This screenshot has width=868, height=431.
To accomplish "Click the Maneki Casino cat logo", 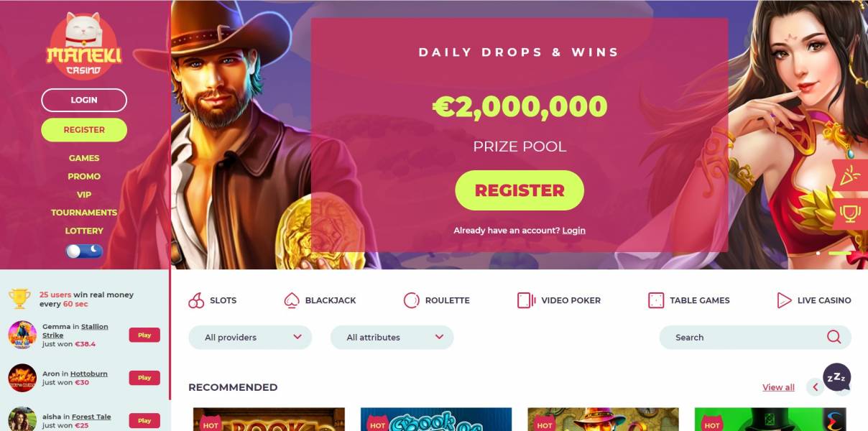I will pos(84,45).
